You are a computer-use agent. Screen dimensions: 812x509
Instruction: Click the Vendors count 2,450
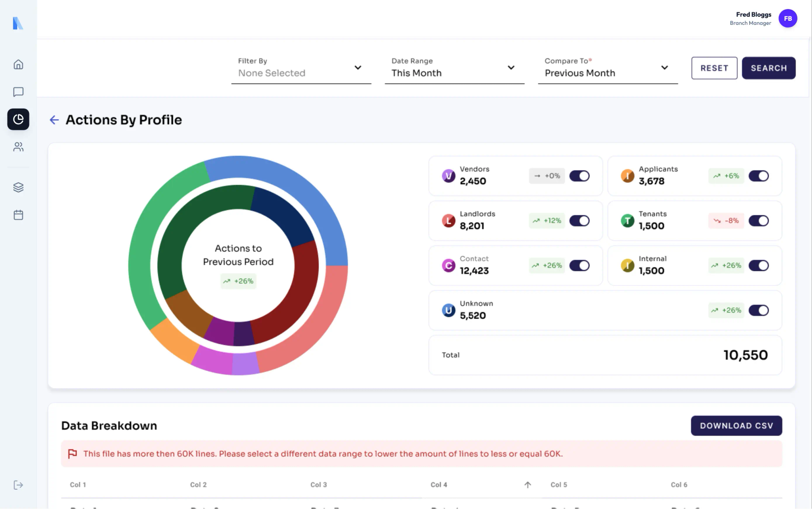click(x=473, y=182)
